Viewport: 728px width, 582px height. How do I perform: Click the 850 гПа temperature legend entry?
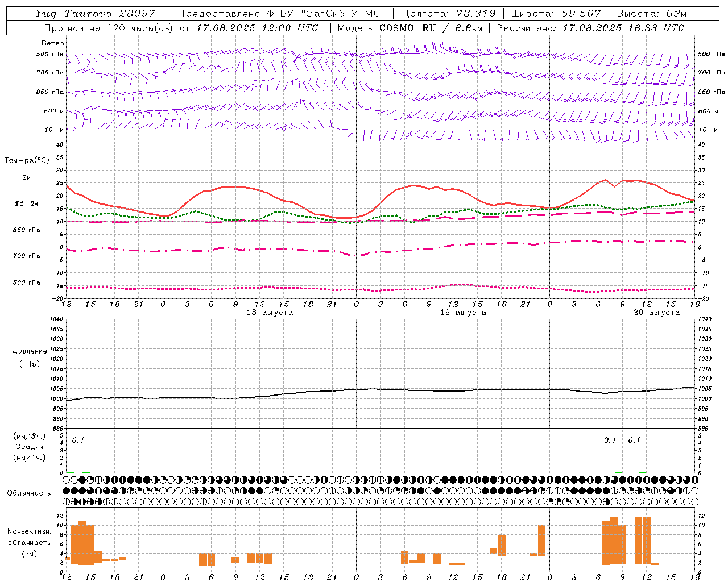[27, 230]
